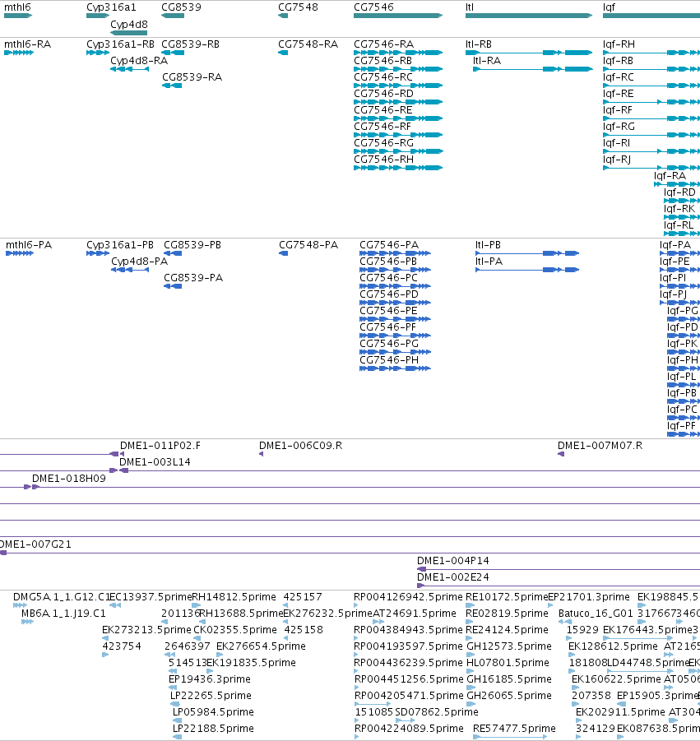The height and width of the screenshot is (741, 700).
Task: Select the DME1-004P14 BAC label
Action: coord(452,561)
